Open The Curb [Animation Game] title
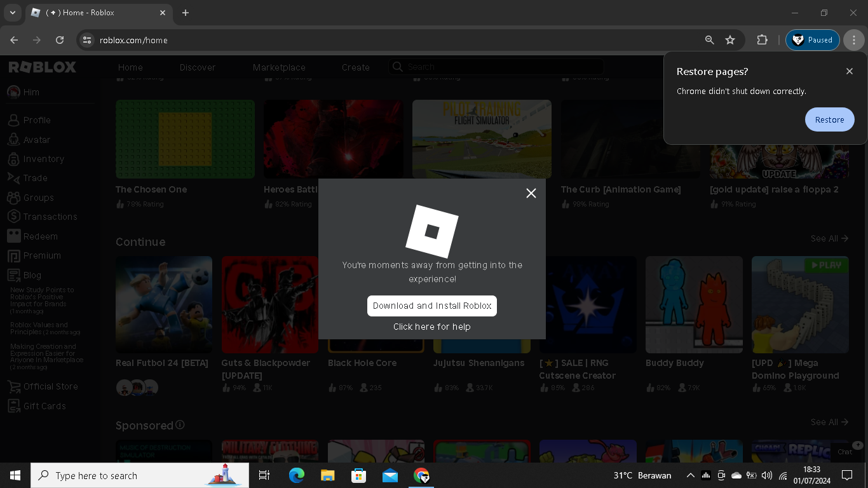 click(621, 189)
